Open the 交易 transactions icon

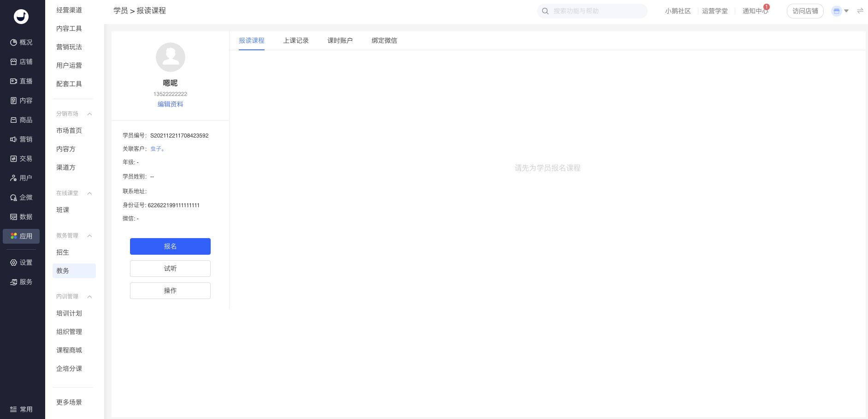[13, 159]
